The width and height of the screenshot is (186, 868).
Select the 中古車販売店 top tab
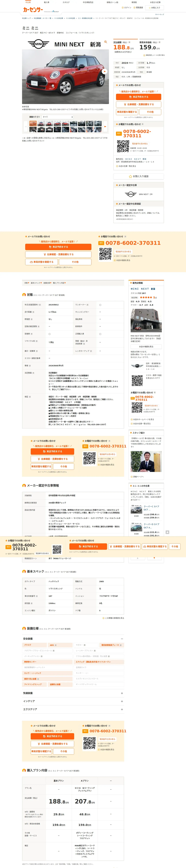[88, 2]
